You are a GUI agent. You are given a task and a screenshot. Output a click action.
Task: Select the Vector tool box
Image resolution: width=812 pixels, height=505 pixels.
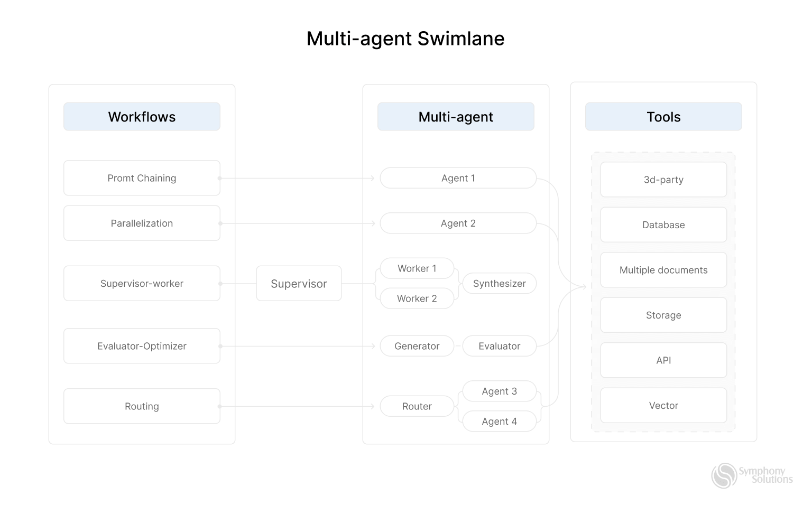tap(663, 406)
